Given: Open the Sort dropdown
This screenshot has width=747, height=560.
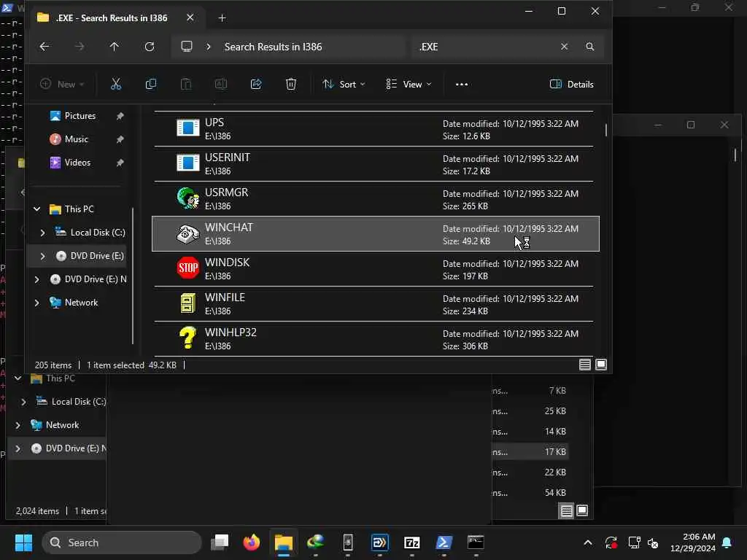Looking at the screenshot, I should tap(344, 85).
